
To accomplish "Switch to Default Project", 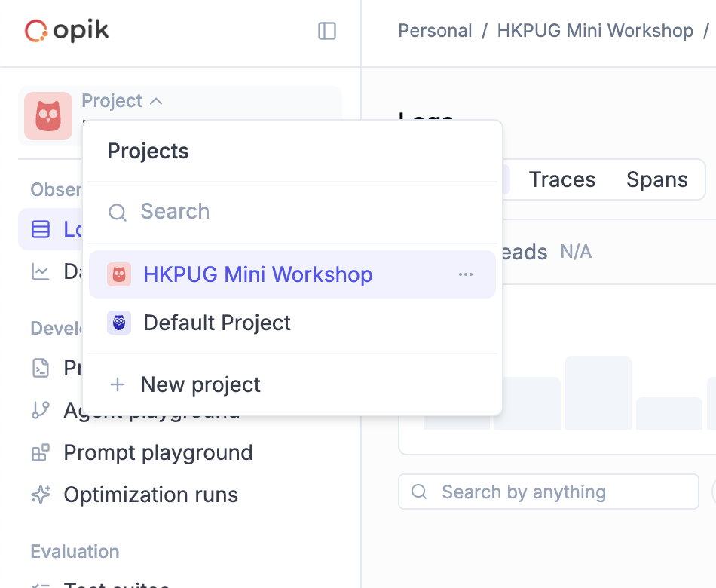I will pyautogui.click(x=292, y=323).
